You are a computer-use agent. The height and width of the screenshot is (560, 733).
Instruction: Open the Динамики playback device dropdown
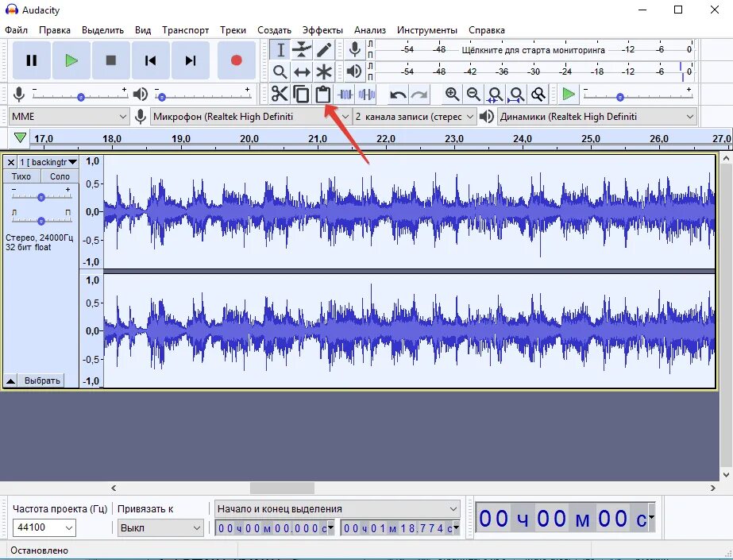tap(597, 117)
